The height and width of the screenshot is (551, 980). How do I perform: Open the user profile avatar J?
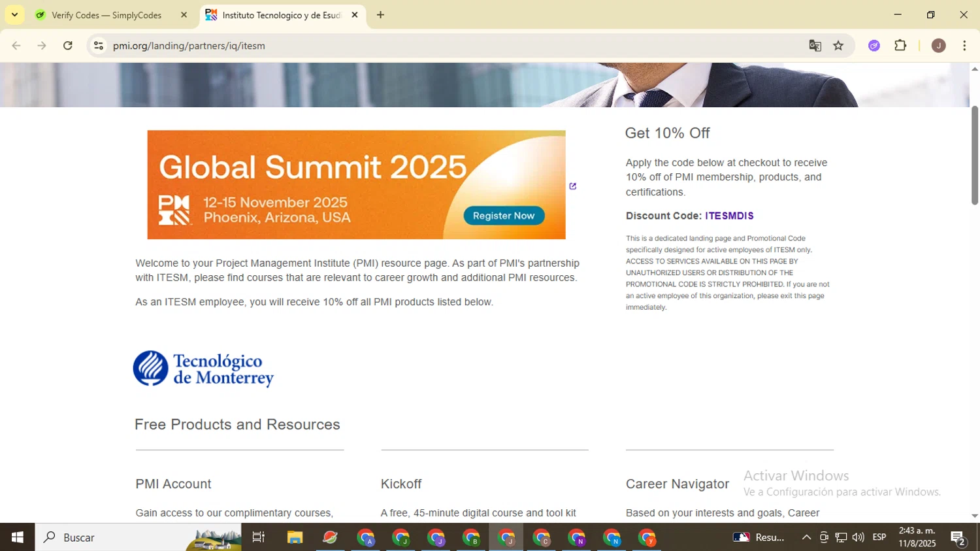click(938, 46)
